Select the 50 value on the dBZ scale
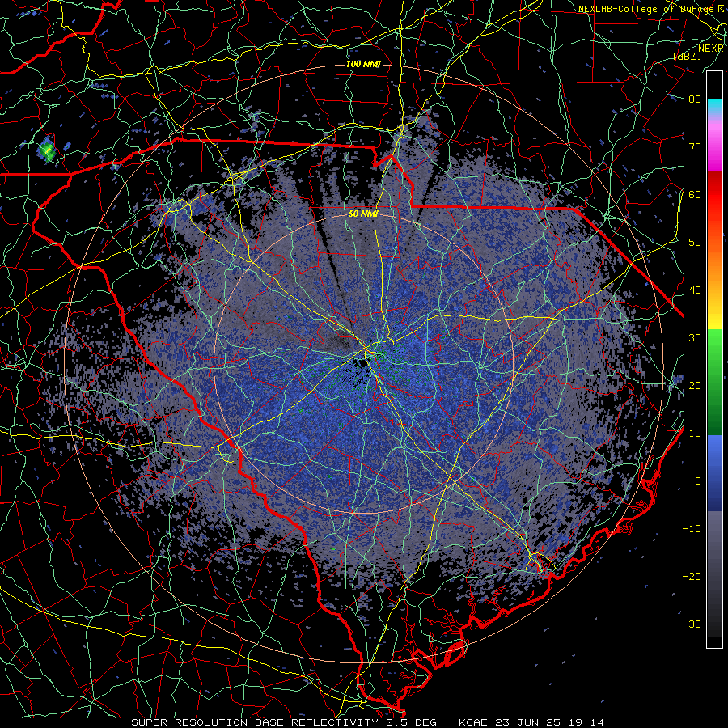The height and width of the screenshot is (728, 728). tap(695, 243)
